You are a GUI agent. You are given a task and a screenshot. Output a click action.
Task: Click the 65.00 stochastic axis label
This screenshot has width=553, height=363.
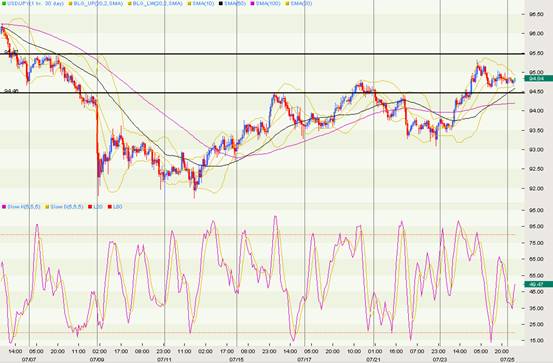click(x=536, y=259)
